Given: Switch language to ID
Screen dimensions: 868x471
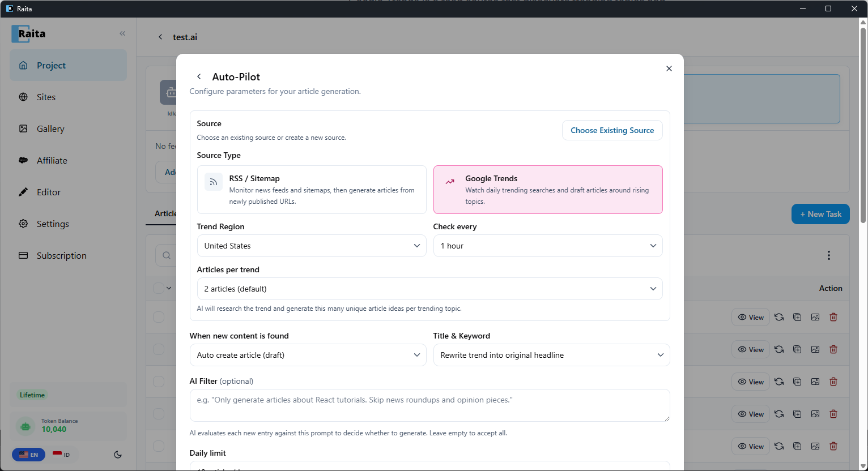Looking at the screenshot, I should click(x=61, y=455).
